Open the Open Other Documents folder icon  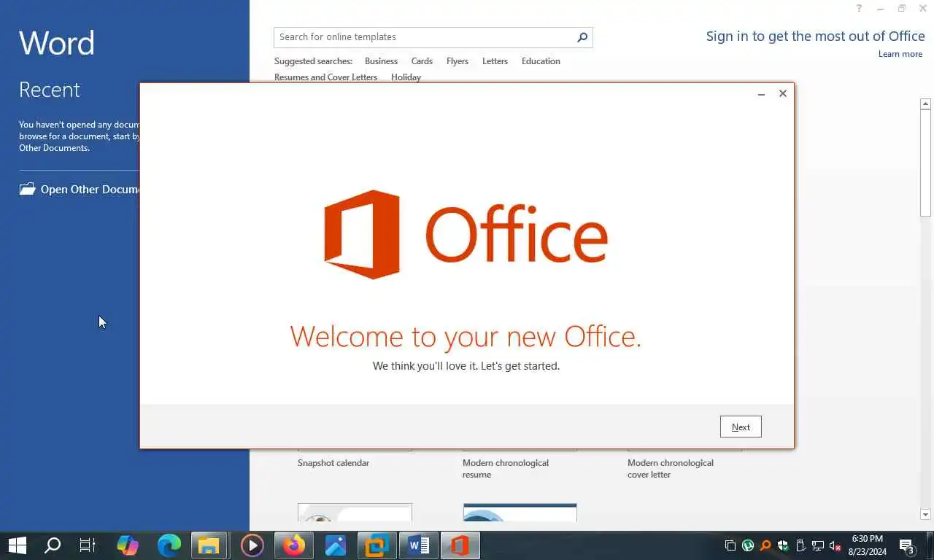tap(28, 190)
